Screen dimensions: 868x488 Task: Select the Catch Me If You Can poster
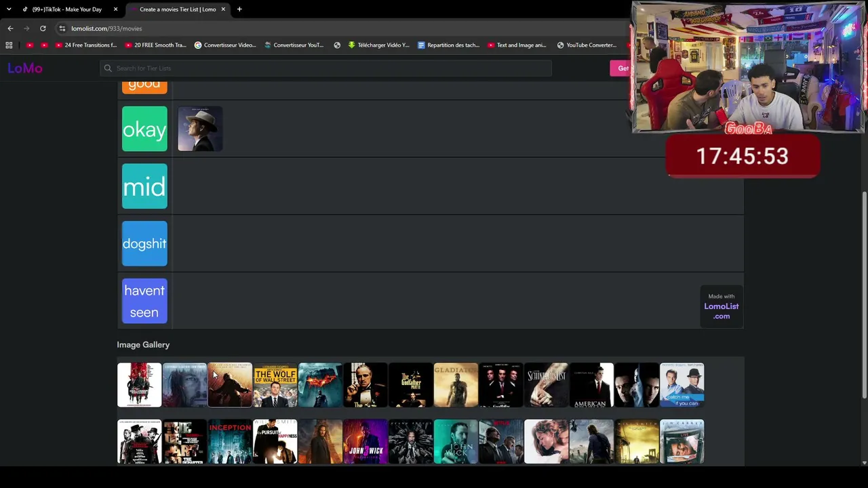(682, 385)
